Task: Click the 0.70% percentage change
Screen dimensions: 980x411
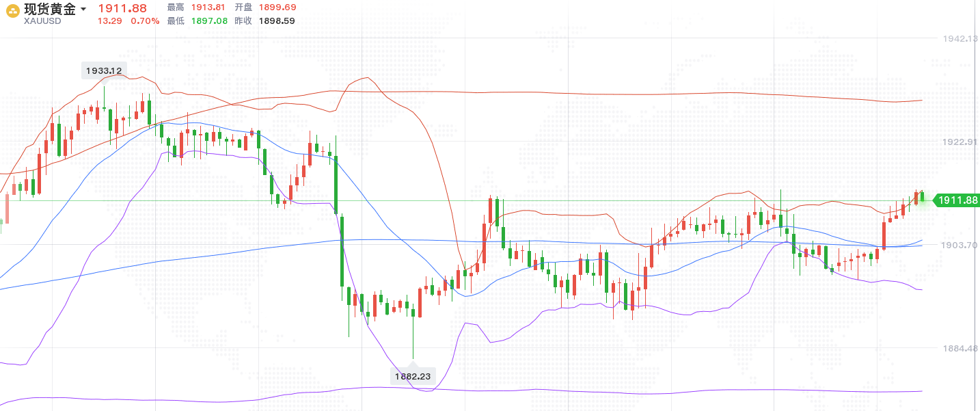Action: pos(145,21)
